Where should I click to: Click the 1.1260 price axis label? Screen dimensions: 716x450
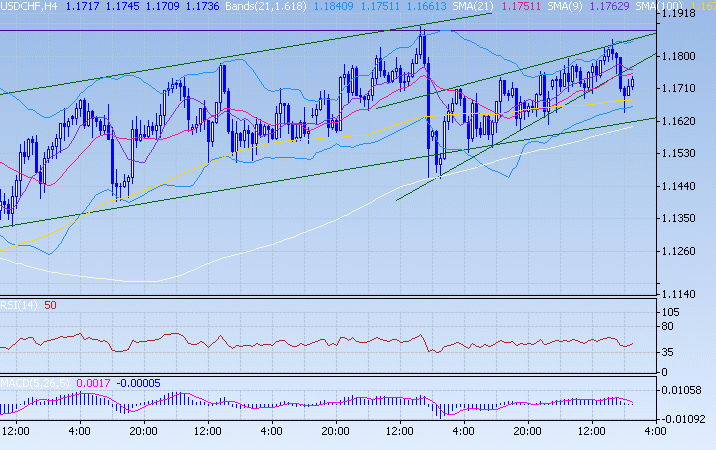click(686, 251)
